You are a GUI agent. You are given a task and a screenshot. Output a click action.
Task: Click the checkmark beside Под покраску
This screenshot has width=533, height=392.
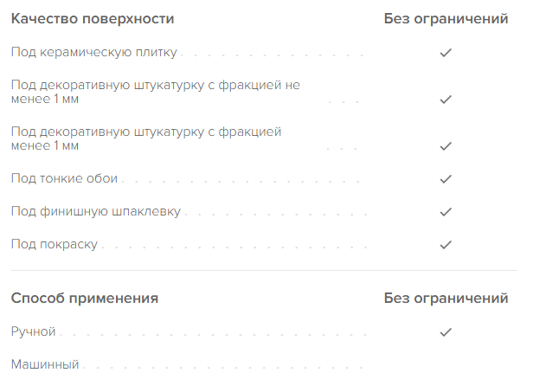446,245
